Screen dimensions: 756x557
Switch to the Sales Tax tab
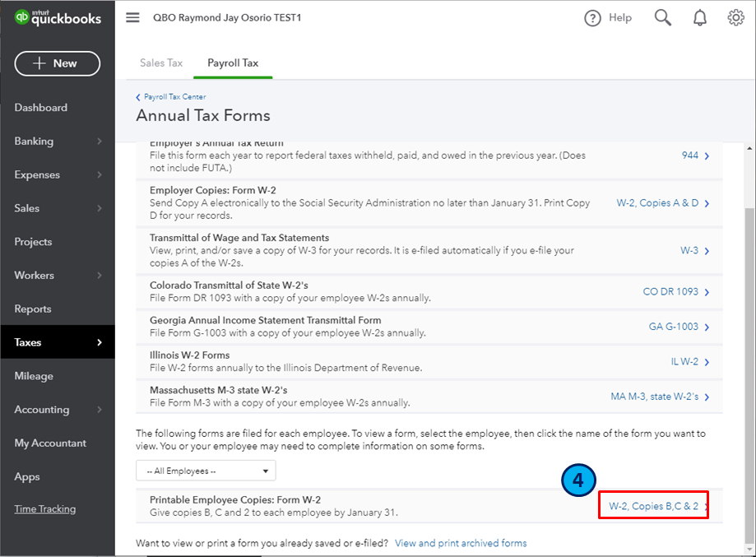tap(161, 63)
